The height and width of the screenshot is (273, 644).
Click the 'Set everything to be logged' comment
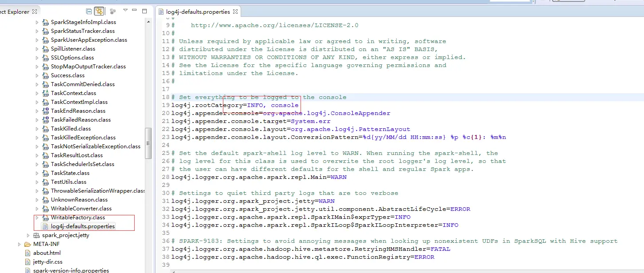259,97
